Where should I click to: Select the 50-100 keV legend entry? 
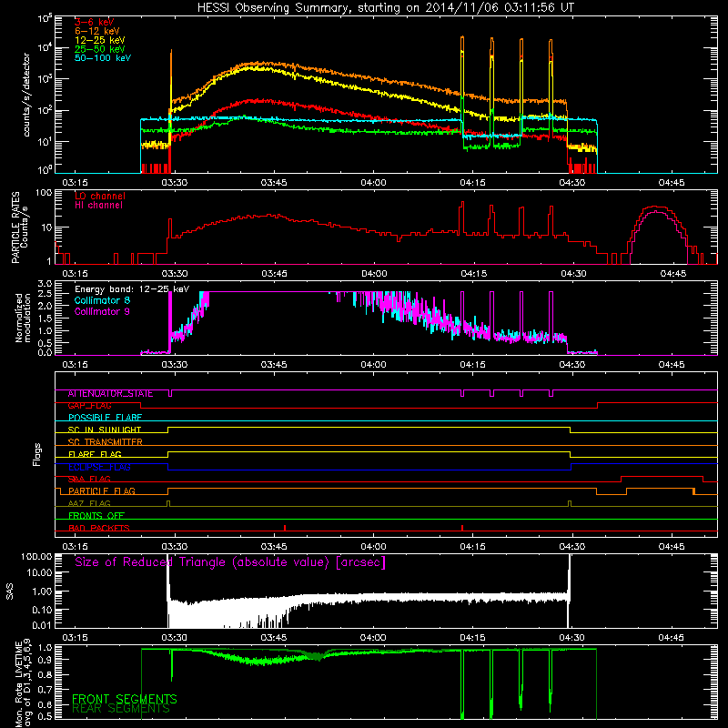click(x=103, y=58)
